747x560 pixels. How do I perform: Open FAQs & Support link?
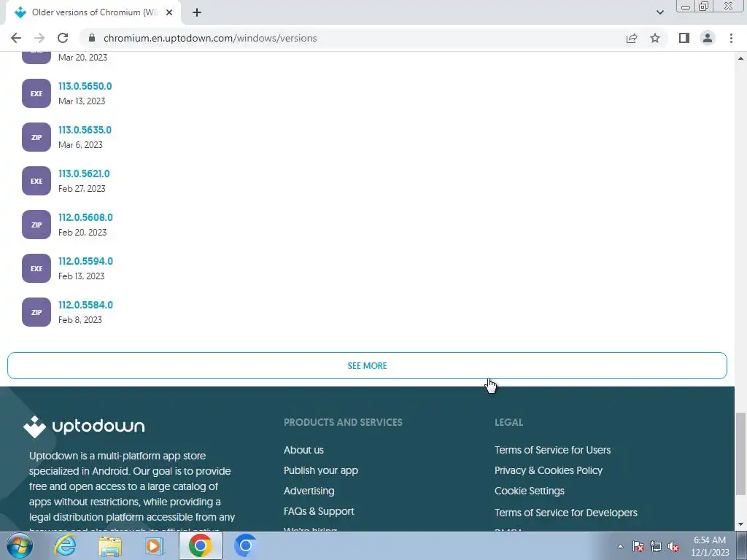pos(319,511)
